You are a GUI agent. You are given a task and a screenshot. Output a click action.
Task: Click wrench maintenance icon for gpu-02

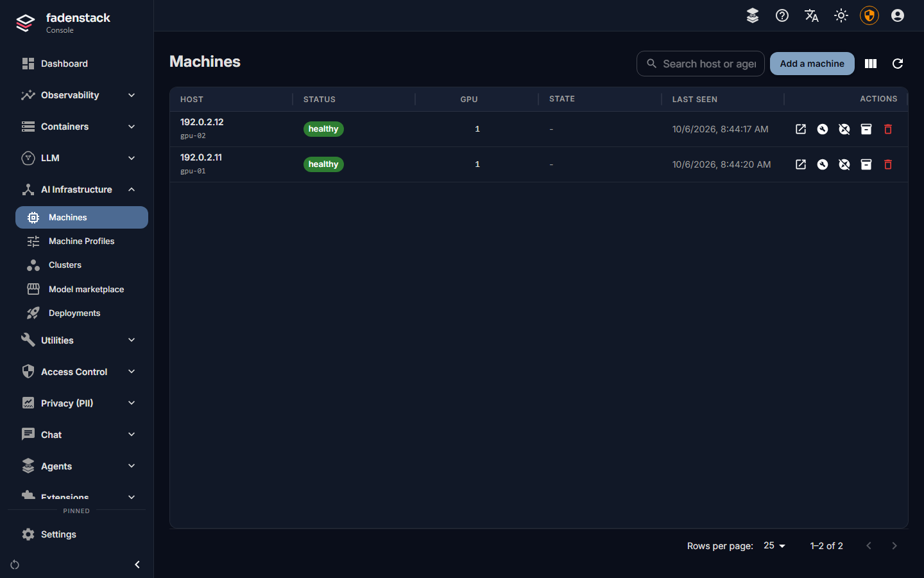[823, 129]
